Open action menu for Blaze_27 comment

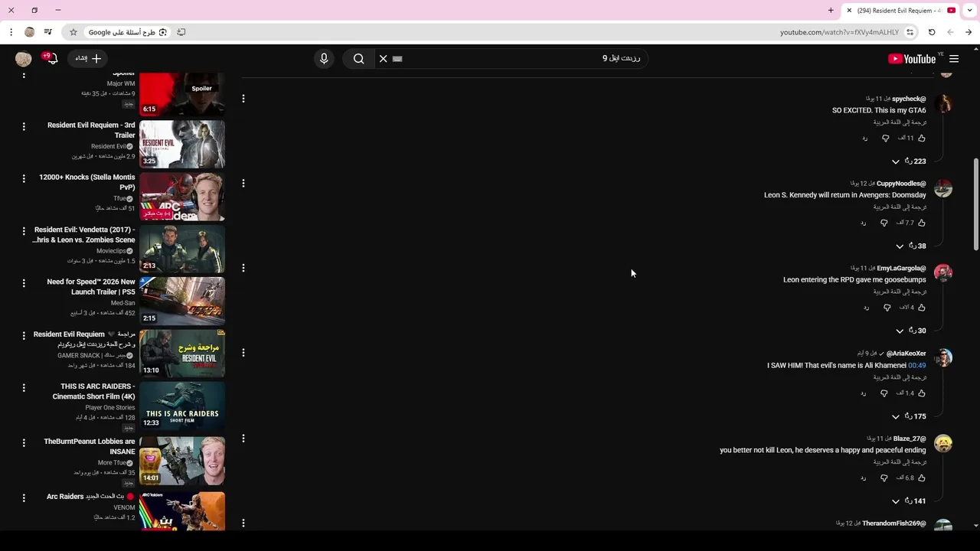pos(243,439)
